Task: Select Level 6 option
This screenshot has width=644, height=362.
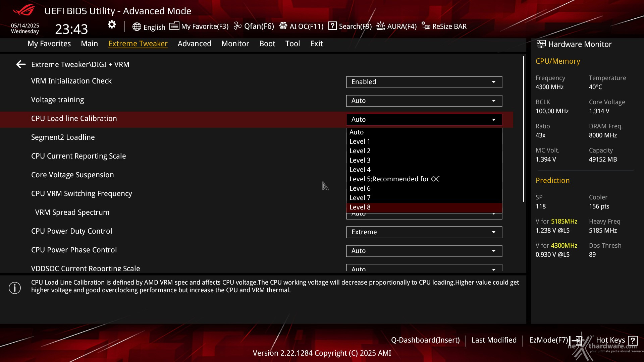Action: pos(424,189)
